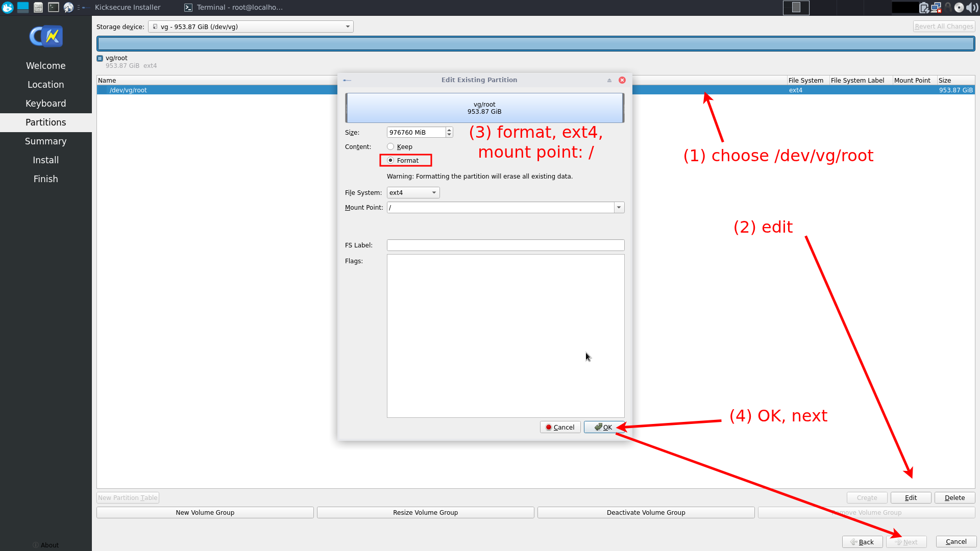This screenshot has height=551, width=980.
Task: Click the Resize Volume Group button
Action: [425, 512]
